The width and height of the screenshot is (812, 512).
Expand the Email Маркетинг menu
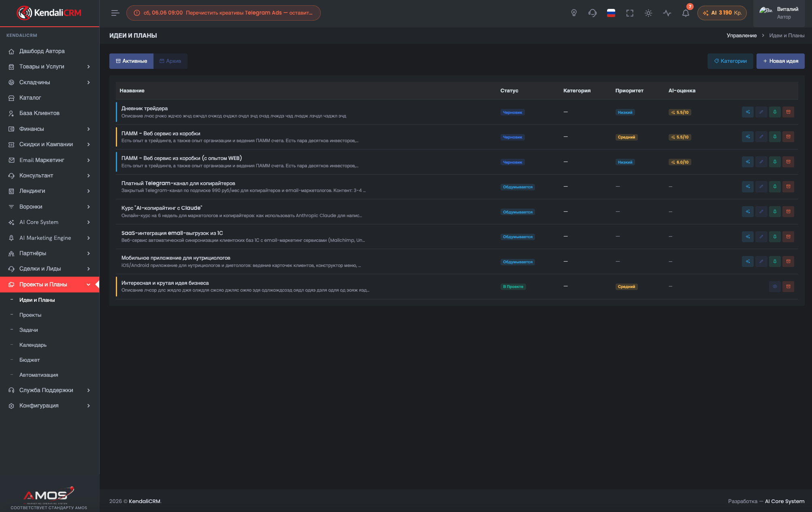coord(49,160)
